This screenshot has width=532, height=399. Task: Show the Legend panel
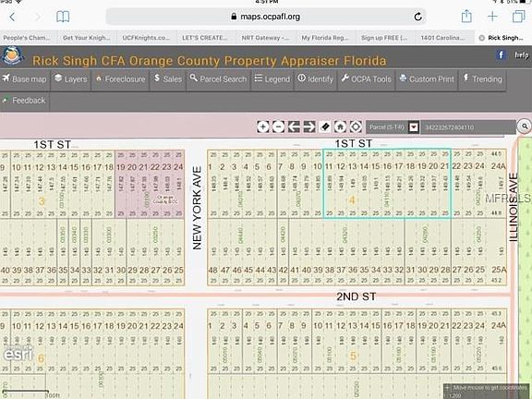[272, 79]
